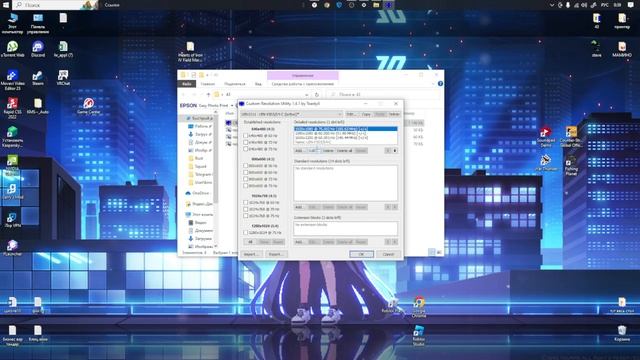Refresh the Explorer folder view
This screenshot has height=360, width=640.
(317, 95)
